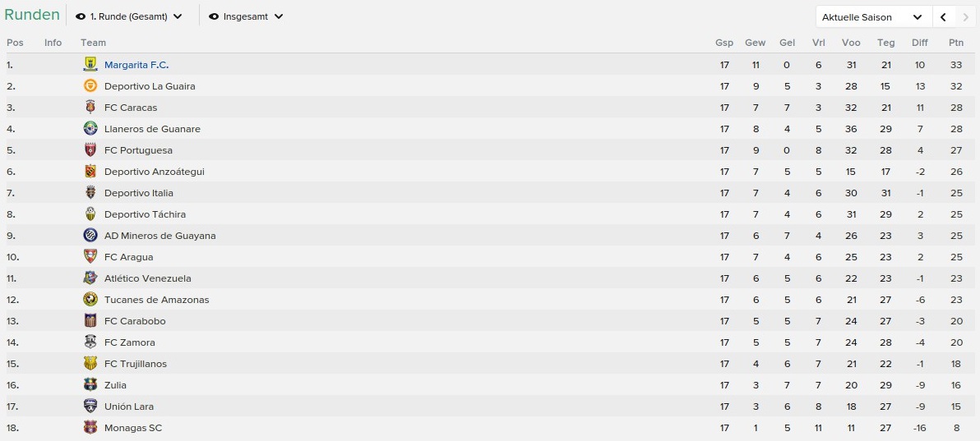This screenshot has height=441, width=980.
Task: Click the Deportivo La Guaira crest icon
Action: click(x=90, y=85)
